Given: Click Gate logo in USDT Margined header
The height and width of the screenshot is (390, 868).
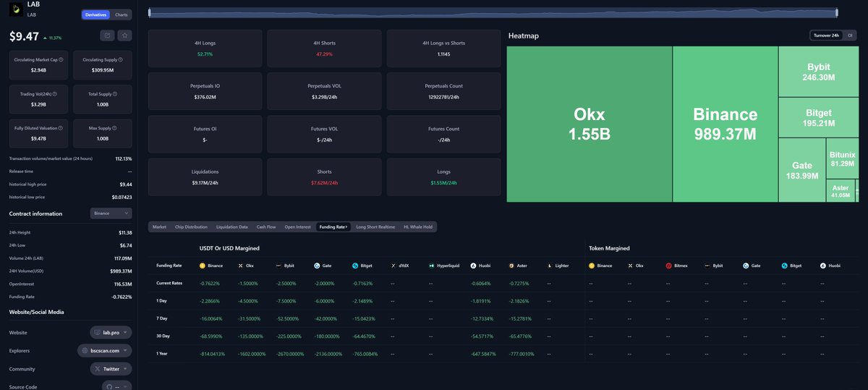Looking at the screenshot, I should 317,266.
